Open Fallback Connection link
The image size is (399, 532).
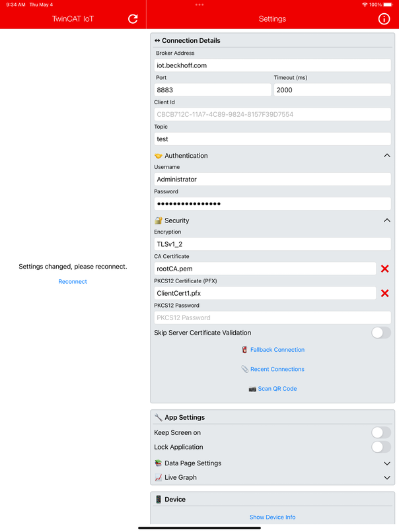(x=277, y=350)
